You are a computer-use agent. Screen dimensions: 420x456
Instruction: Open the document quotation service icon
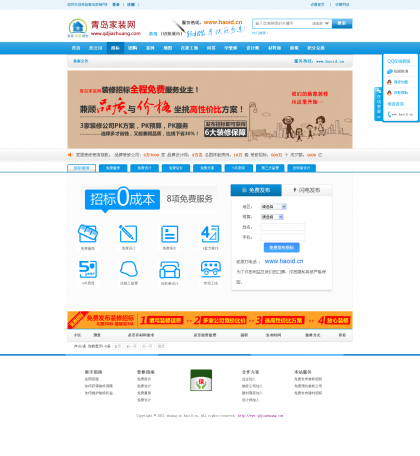coord(169,234)
